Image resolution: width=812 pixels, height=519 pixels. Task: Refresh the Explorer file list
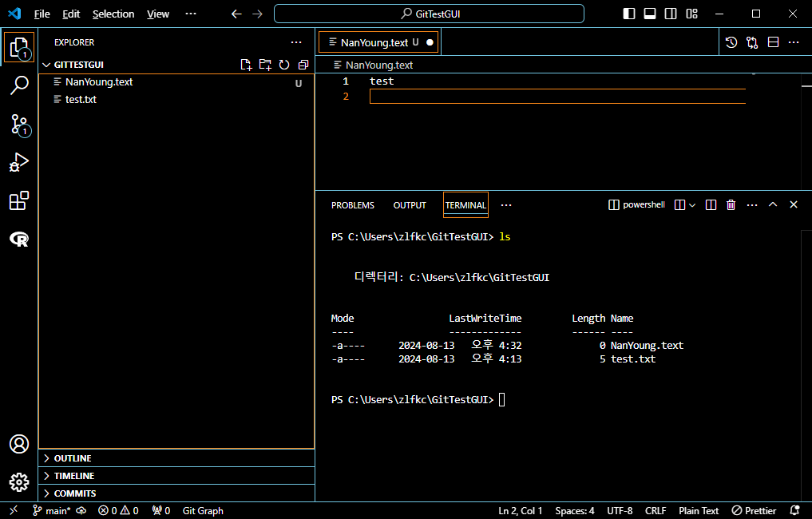point(283,65)
